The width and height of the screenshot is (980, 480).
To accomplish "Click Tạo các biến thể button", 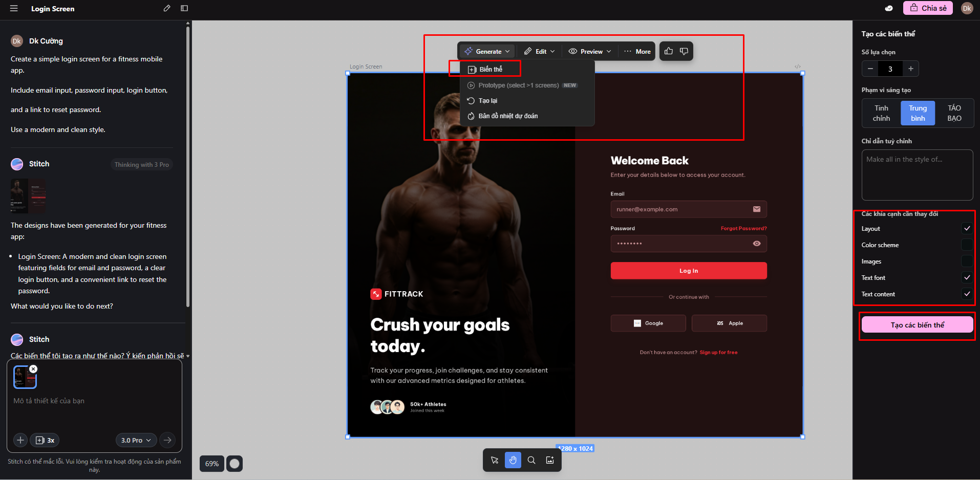I will 917,325.
